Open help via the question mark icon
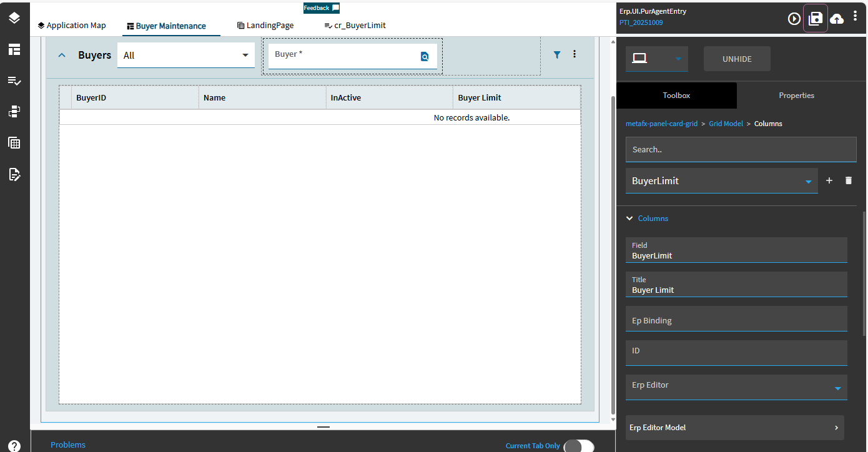 click(x=14, y=447)
